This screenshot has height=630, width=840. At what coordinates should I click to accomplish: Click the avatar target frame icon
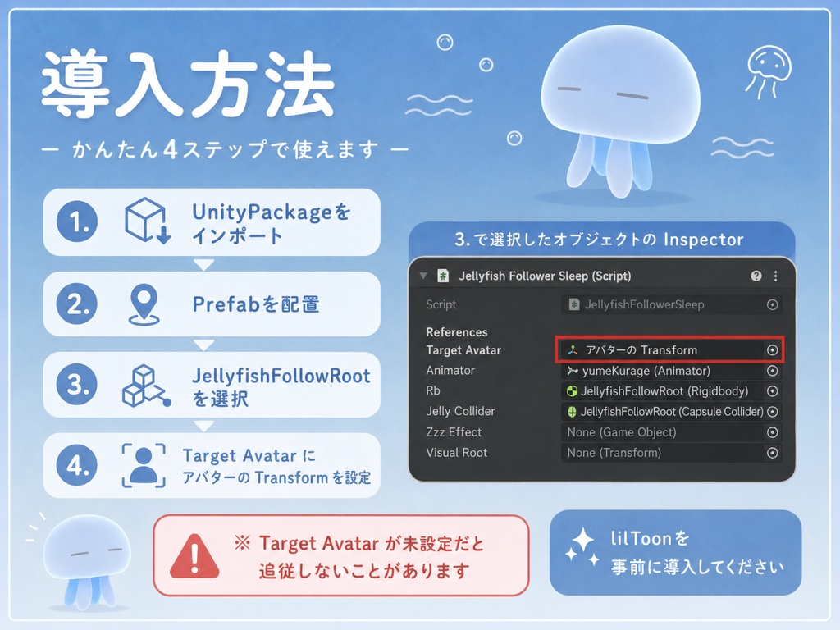[x=144, y=465]
